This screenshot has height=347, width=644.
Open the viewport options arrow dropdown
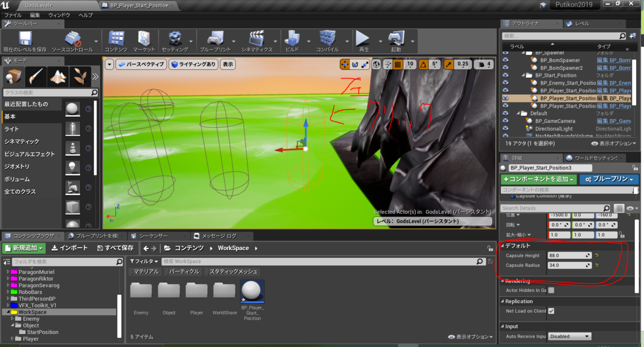click(109, 64)
